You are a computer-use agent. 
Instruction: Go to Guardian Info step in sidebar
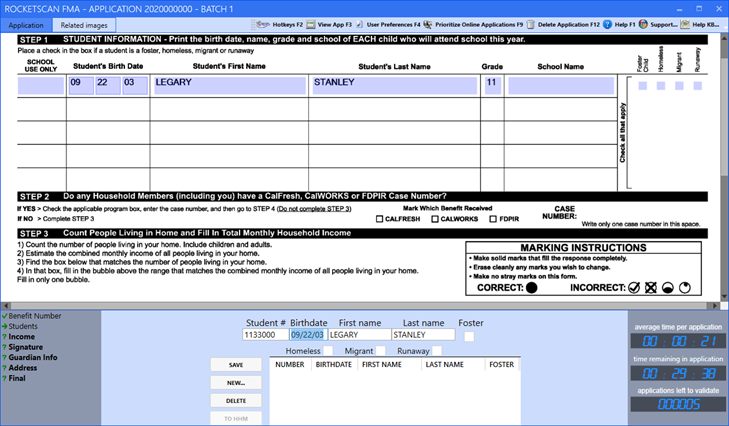click(33, 357)
